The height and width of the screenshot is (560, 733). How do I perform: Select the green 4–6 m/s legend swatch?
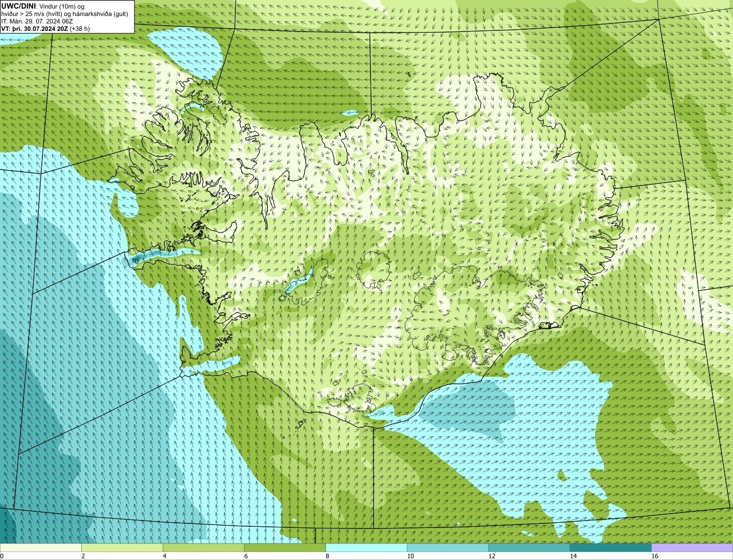tap(204, 547)
